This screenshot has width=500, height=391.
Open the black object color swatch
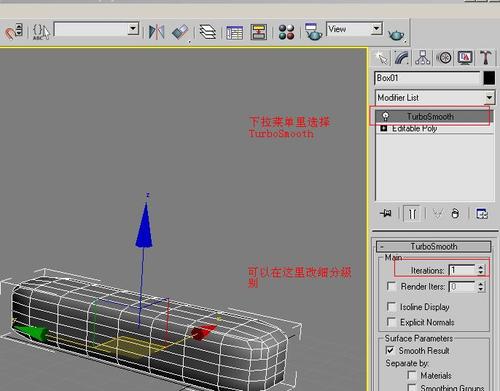click(x=489, y=78)
